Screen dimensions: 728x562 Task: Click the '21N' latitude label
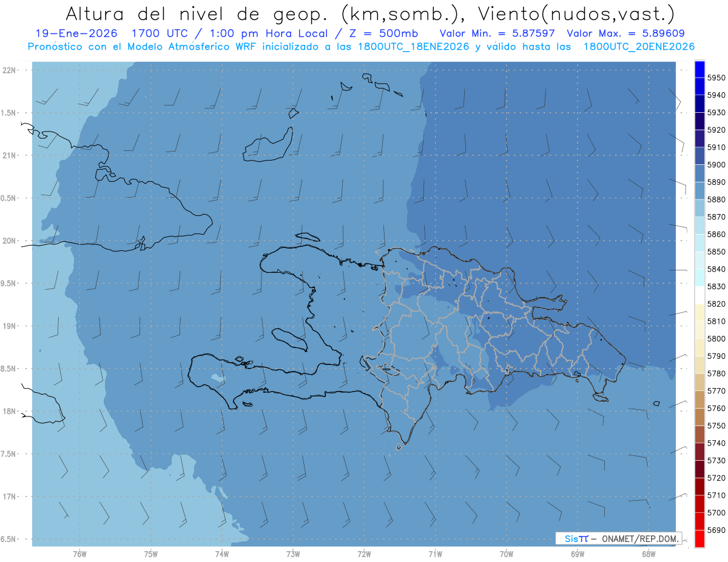click(x=10, y=156)
